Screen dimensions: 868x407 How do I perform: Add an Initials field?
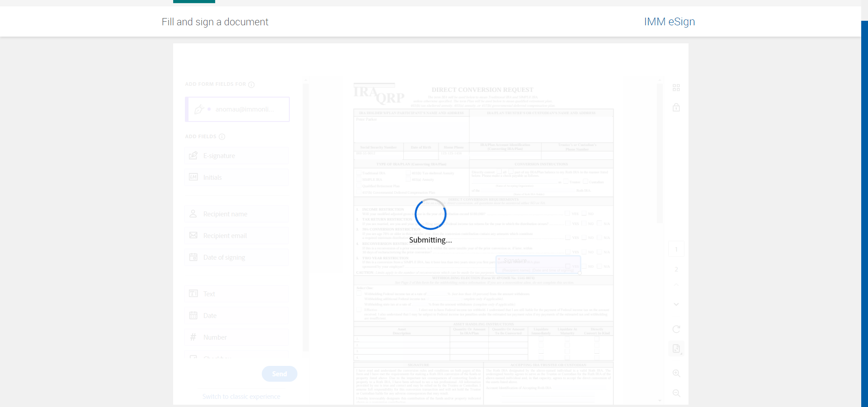(236, 178)
